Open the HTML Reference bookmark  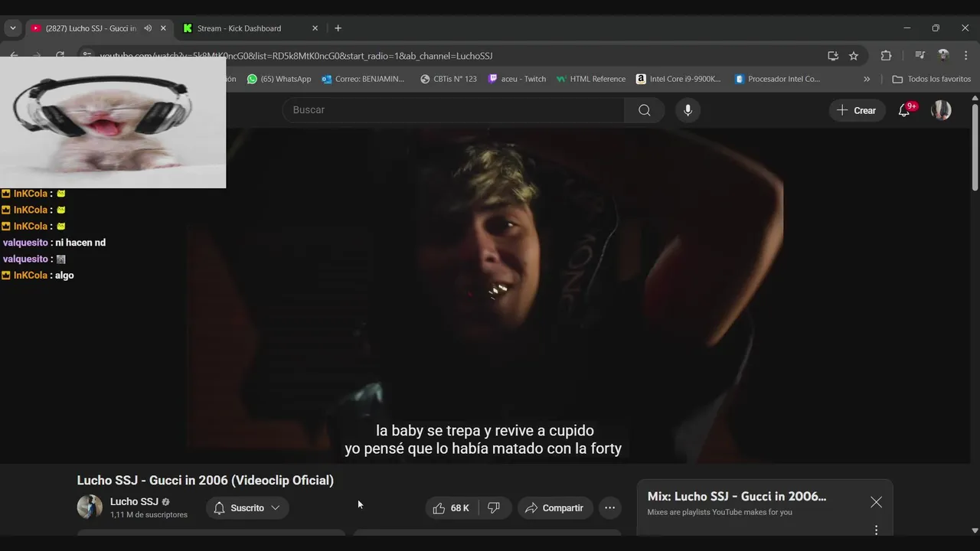point(591,79)
